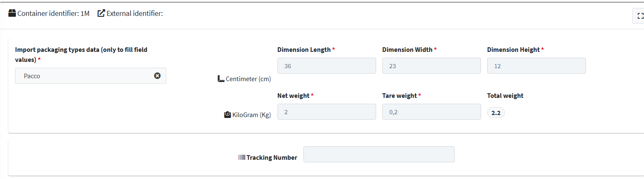Click the fullscreen expand icon
Screen dimensions: 644x179
click(x=640, y=16)
